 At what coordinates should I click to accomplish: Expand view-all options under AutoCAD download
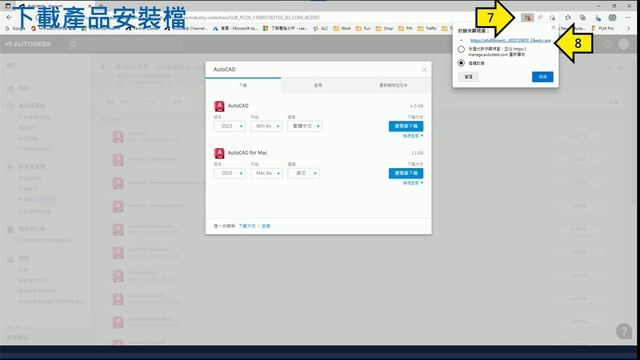point(413,136)
